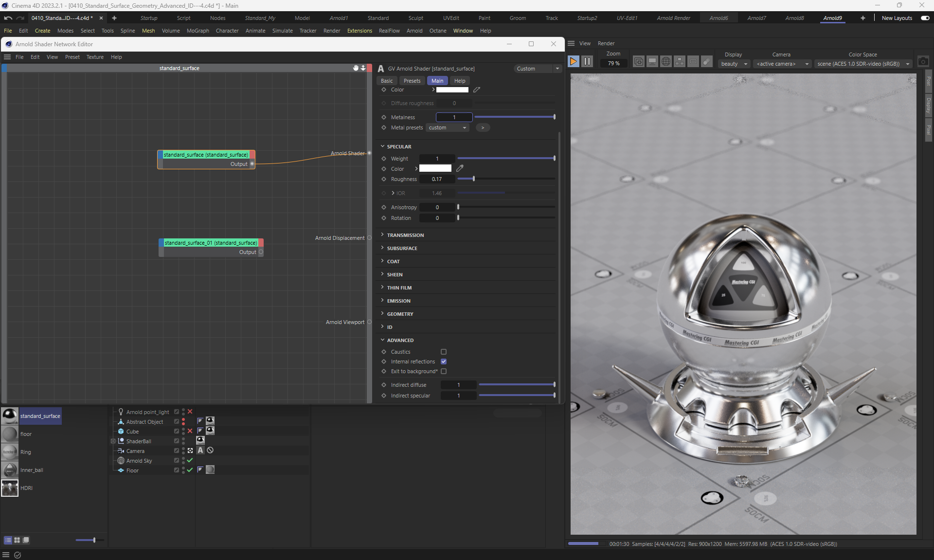Select the Inner_ball material thumbnail

click(x=10, y=470)
